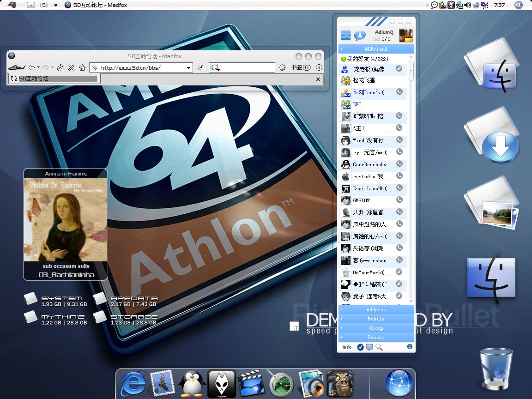Open the URL history dropdown
The height and width of the screenshot is (399, 532).
pyautogui.click(x=188, y=68)
